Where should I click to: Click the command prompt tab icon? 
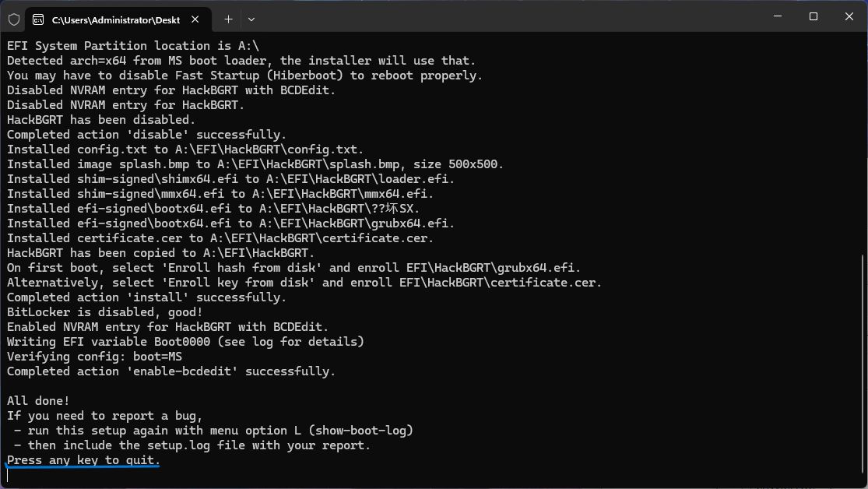37,19
